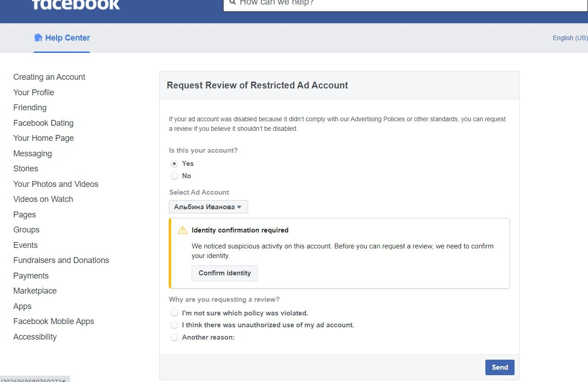
Task: Open the Payments help topic
Action: click(31, 276)
